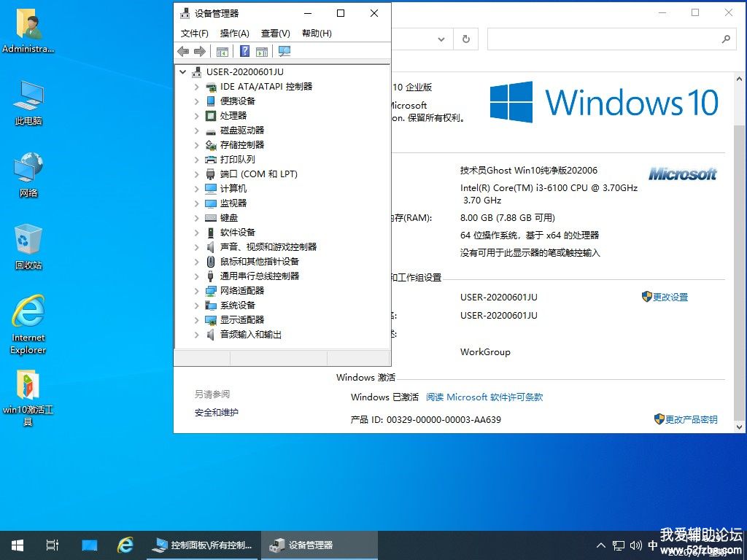Expand the 显示适配器 node
The height and width of the screenshot is (560, 747).
point(196,319)
